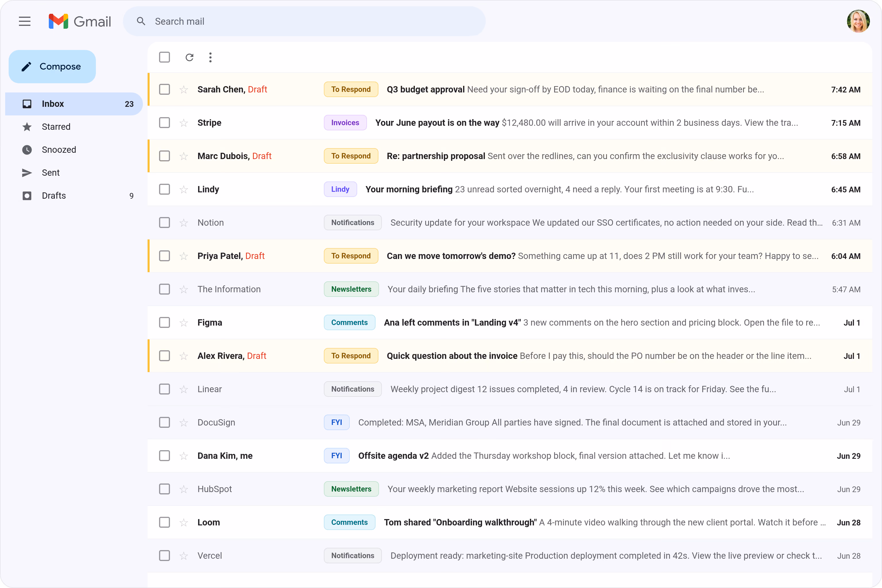Viewport: 882px width, 588px height.
Task: Star the Dana Kim offsite agenda email
Action: click(x=183, y=456)
